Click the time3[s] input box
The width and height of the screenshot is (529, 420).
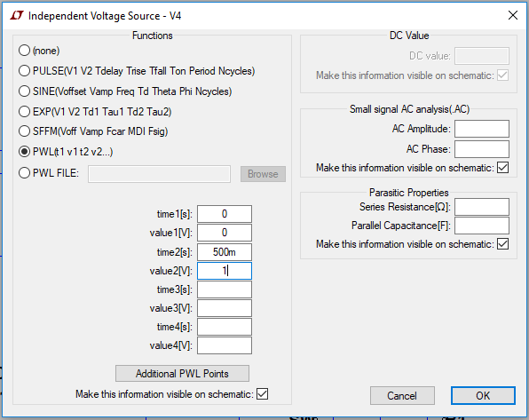(225, 289)
